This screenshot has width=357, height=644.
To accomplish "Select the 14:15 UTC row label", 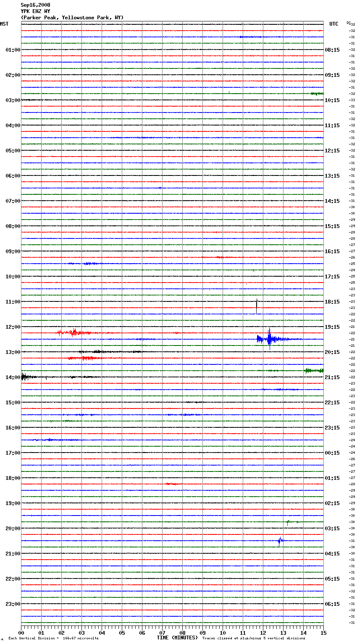I will 332,201.
